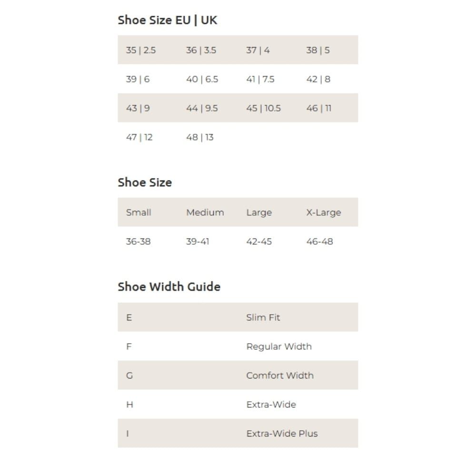Click the 47 | 12 size cell

[x=139, y=138]
